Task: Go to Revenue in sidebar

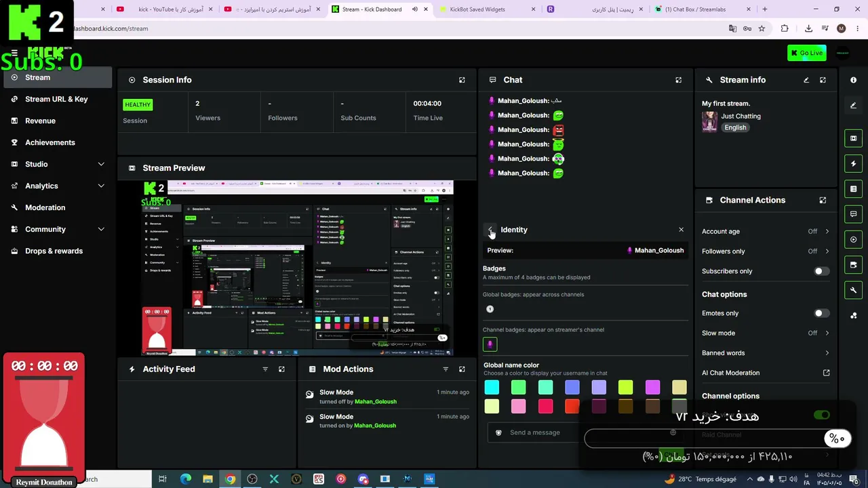Action: click(x=58, y=121)
